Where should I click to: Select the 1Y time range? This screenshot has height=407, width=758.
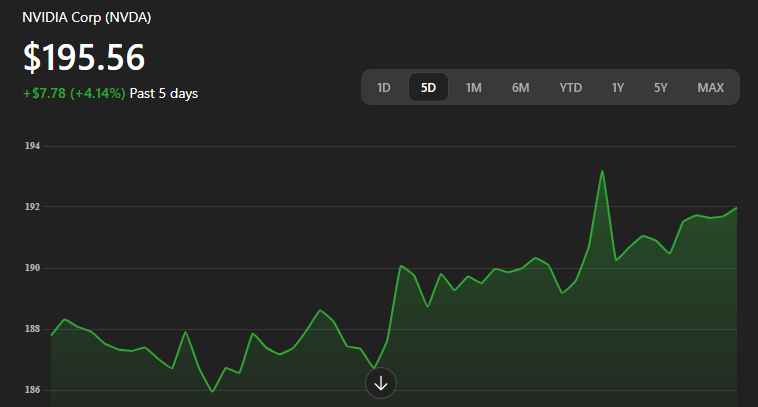[617, 87]
